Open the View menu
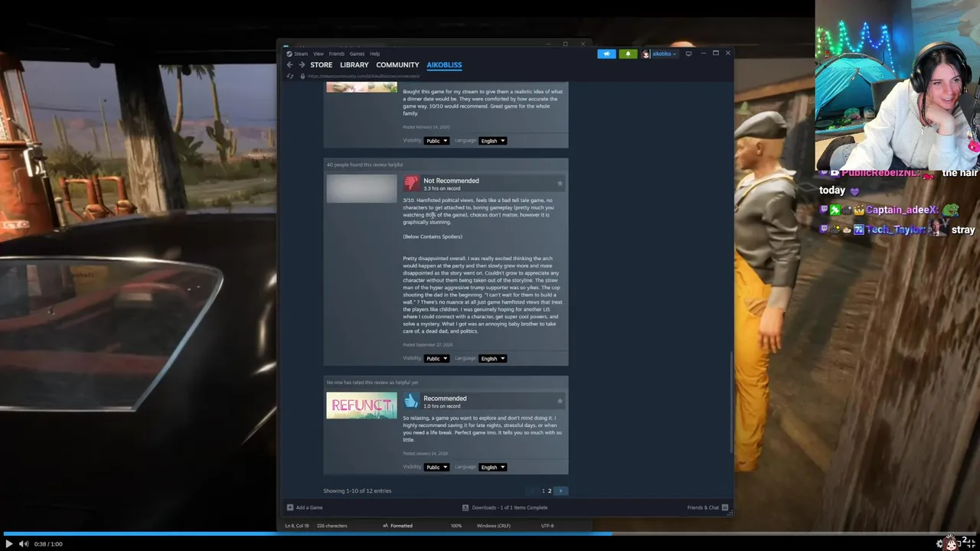The width and height of the screenshot is (980, 551). click(318, 54)
